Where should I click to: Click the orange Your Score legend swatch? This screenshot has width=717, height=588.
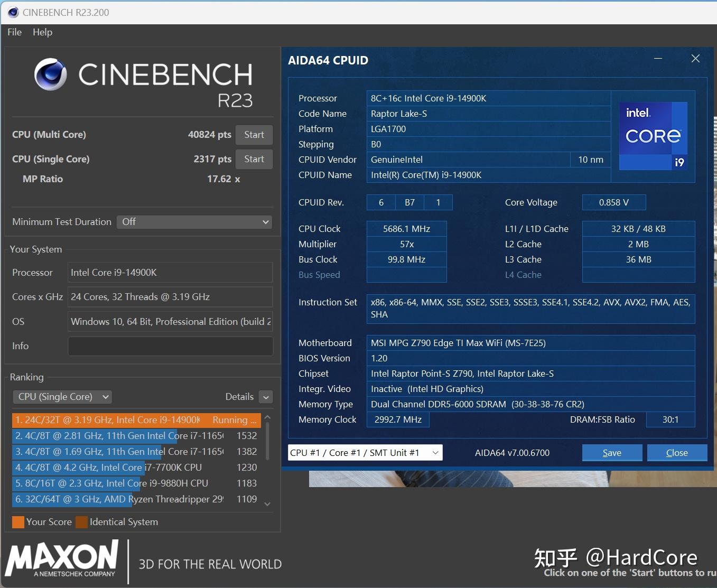coord(18,522)
